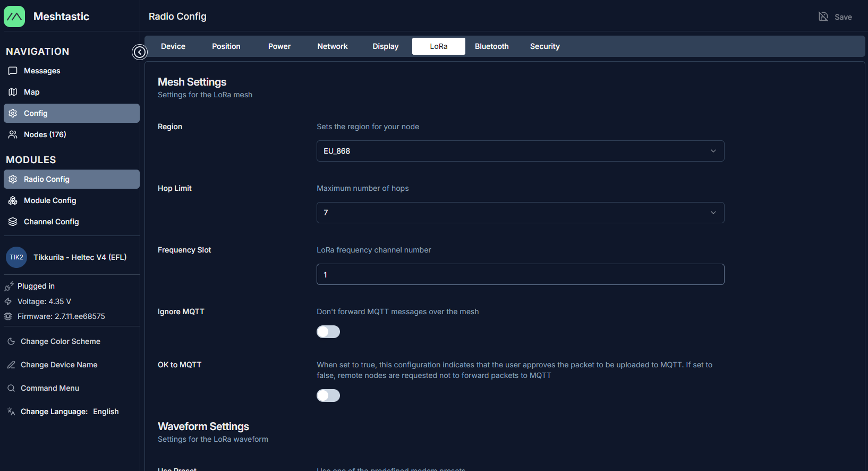Click the Frequency Slot input field
The height and width of the screenshot is (471, 868).
520,274
